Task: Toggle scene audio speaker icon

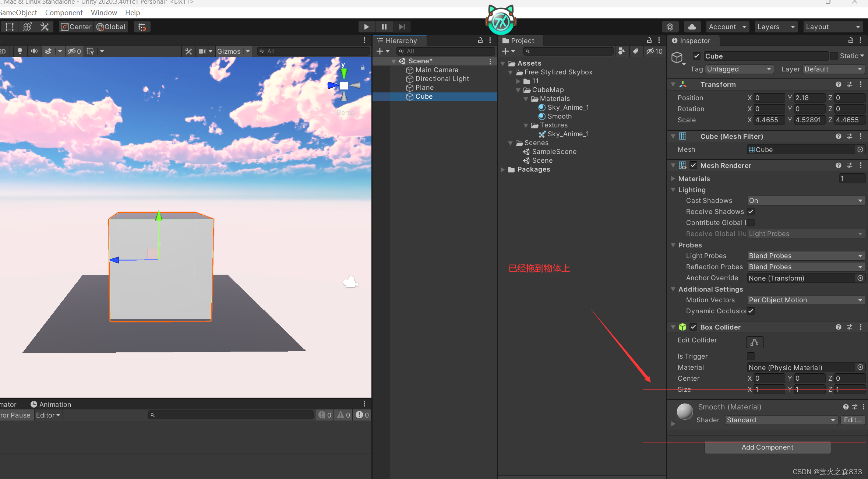Action: (x=34, y=51)
